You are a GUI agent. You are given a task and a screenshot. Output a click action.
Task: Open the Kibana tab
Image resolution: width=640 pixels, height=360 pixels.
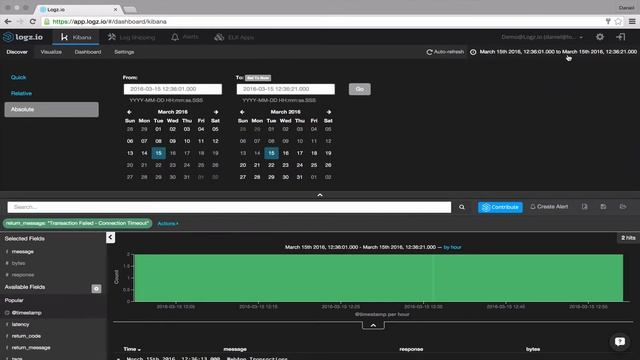[x=76, y=37]
